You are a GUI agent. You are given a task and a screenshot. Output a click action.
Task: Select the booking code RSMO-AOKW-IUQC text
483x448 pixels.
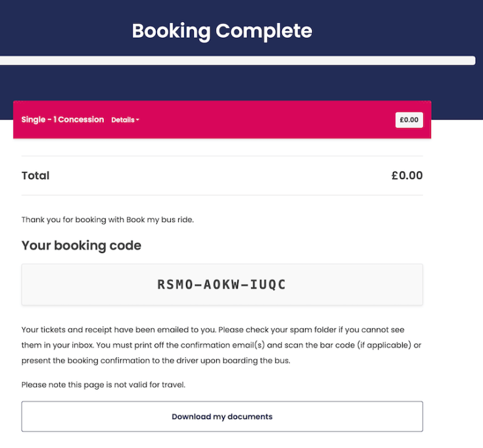(x=222, y=285)
